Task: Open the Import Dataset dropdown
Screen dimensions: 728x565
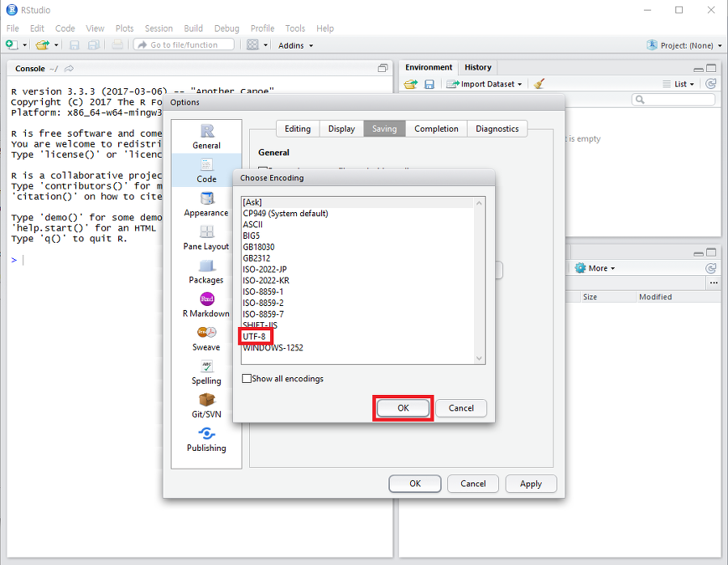Action: coord(485,84)
